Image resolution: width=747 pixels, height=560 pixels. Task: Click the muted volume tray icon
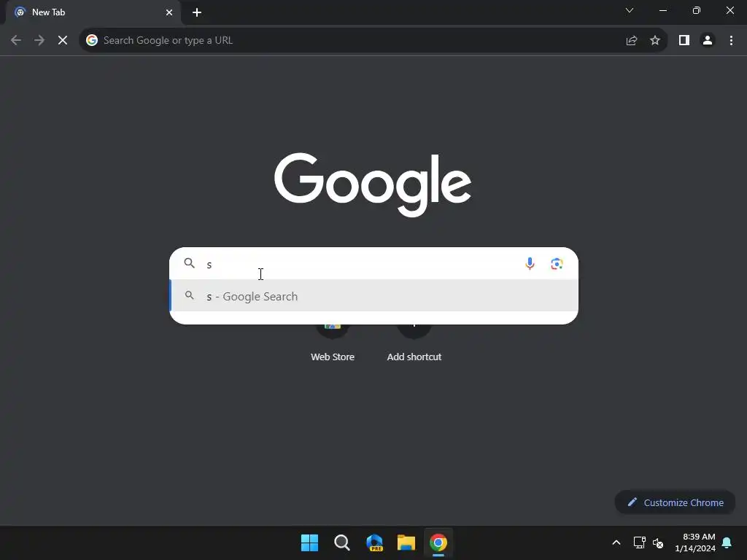[658, 542]
